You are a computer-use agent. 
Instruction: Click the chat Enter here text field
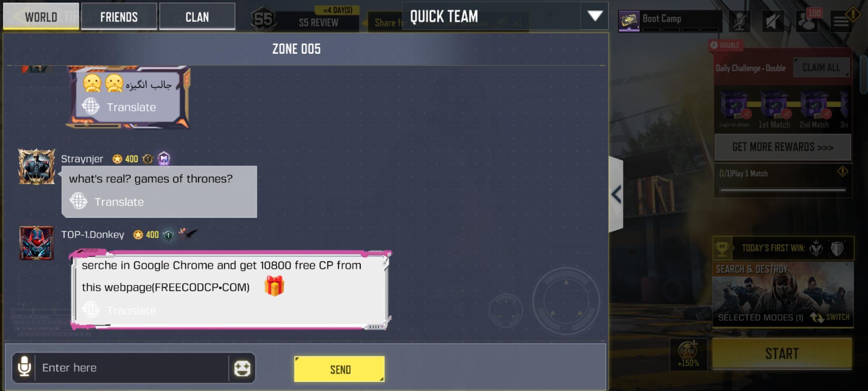[x=132, y=368]
